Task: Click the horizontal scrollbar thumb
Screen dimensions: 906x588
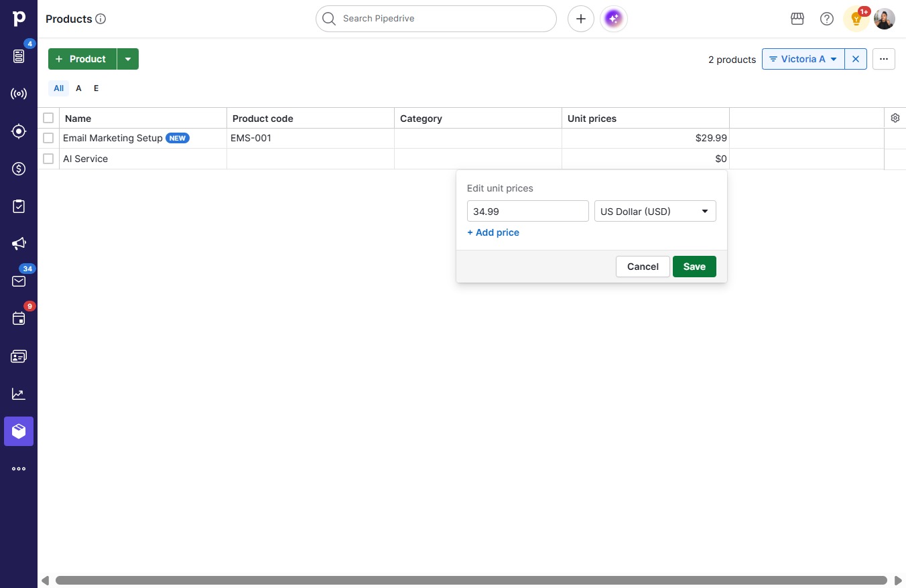Action: coord(471,581)
